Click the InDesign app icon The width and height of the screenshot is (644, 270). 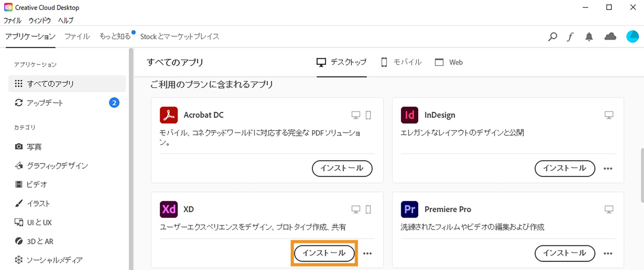pyautogui.click(x=410, y=115)
